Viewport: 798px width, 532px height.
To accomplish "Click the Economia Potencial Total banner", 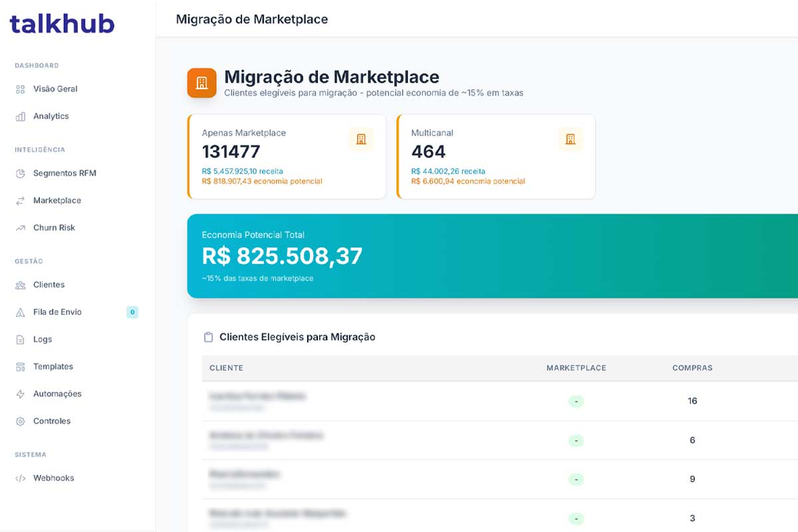I will pos(493,256).
